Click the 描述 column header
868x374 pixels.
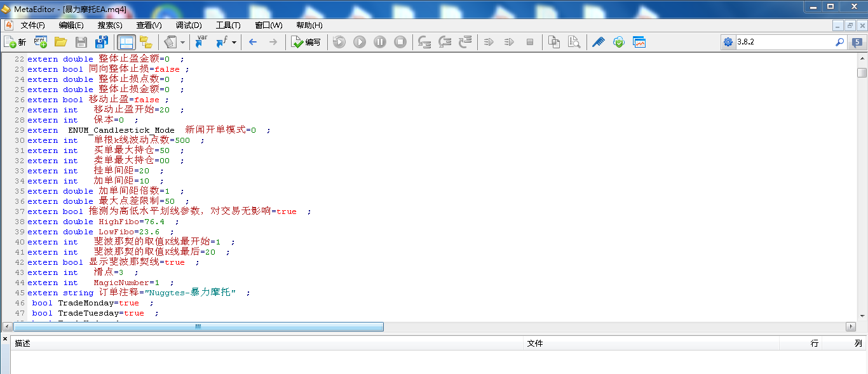(268, 343)
